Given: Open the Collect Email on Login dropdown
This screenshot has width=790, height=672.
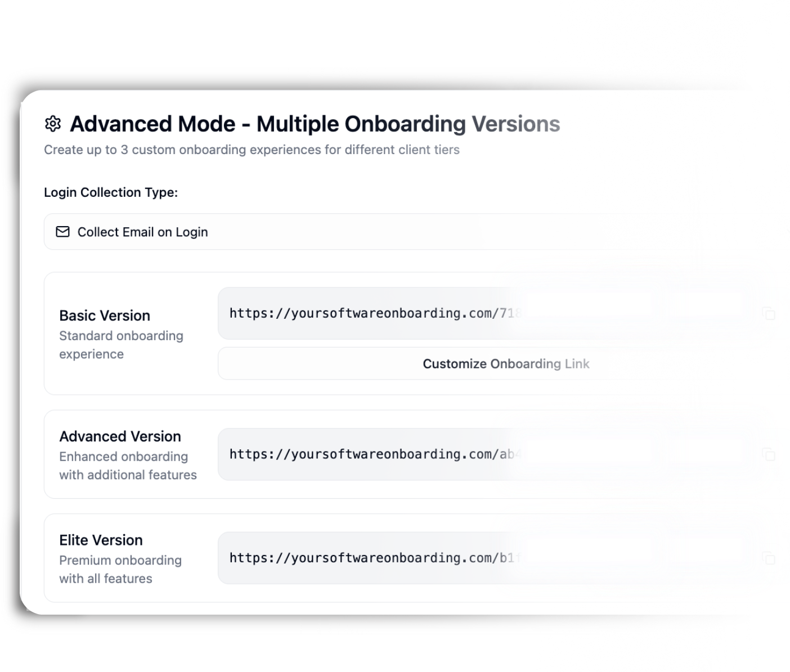Looking at the screenshot, I should click(x=416, y=232).
